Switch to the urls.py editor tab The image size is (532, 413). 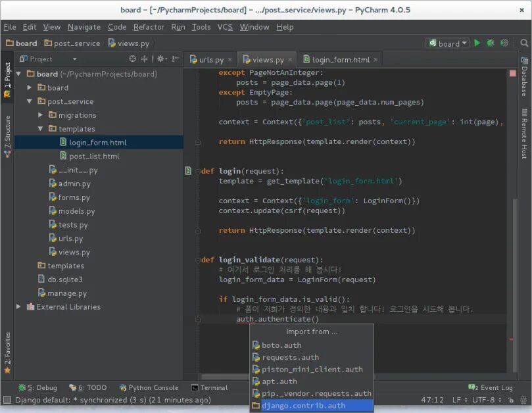[x=210, y=59]
